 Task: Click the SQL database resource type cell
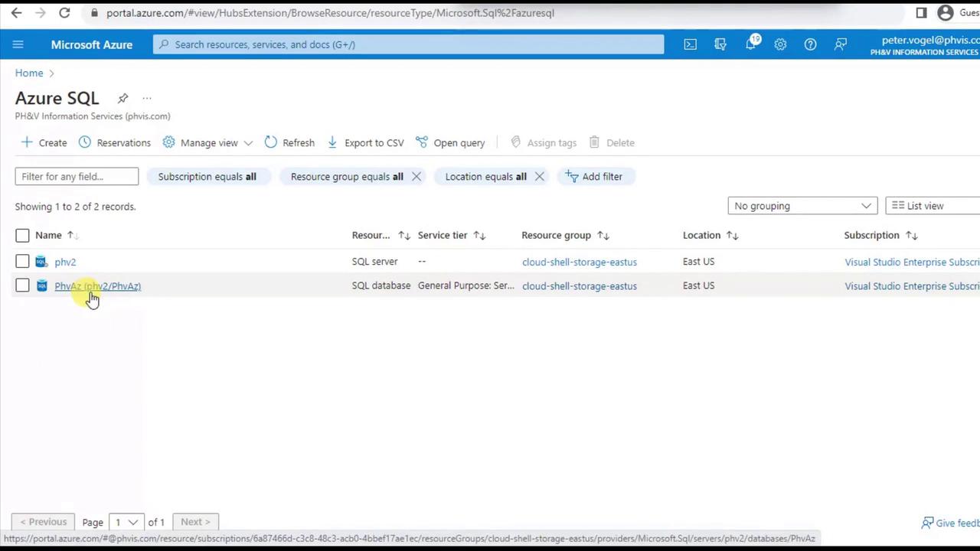pos(381,286)
